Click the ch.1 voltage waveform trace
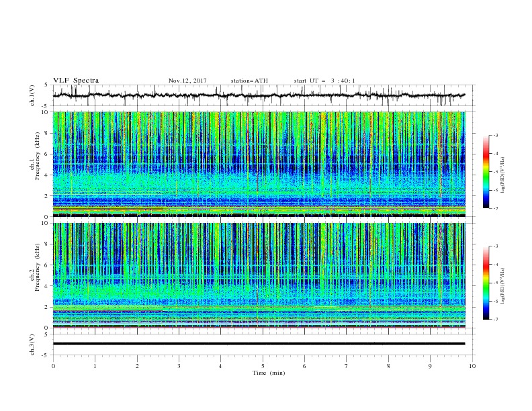Viewport: 532px width, 411px height. click(259, 95)
